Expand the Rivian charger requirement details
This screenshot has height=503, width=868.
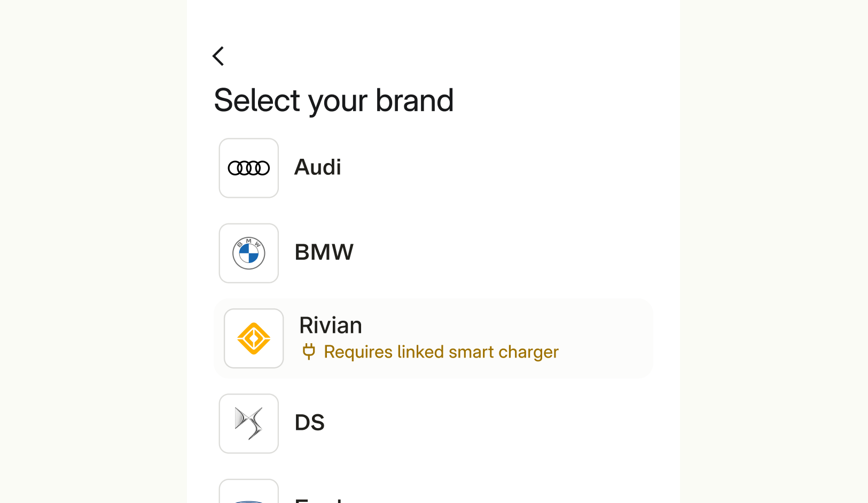tap(441, 351)
